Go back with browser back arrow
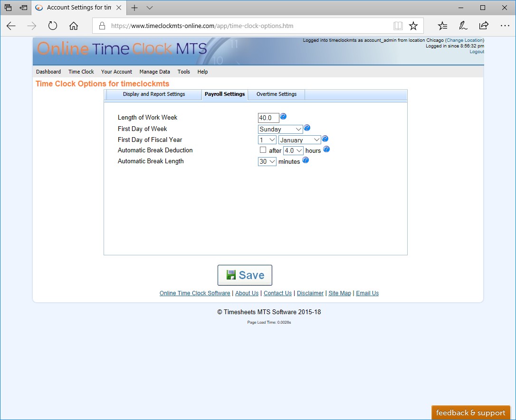Viewport: 516px width, 420px height. 11,26
